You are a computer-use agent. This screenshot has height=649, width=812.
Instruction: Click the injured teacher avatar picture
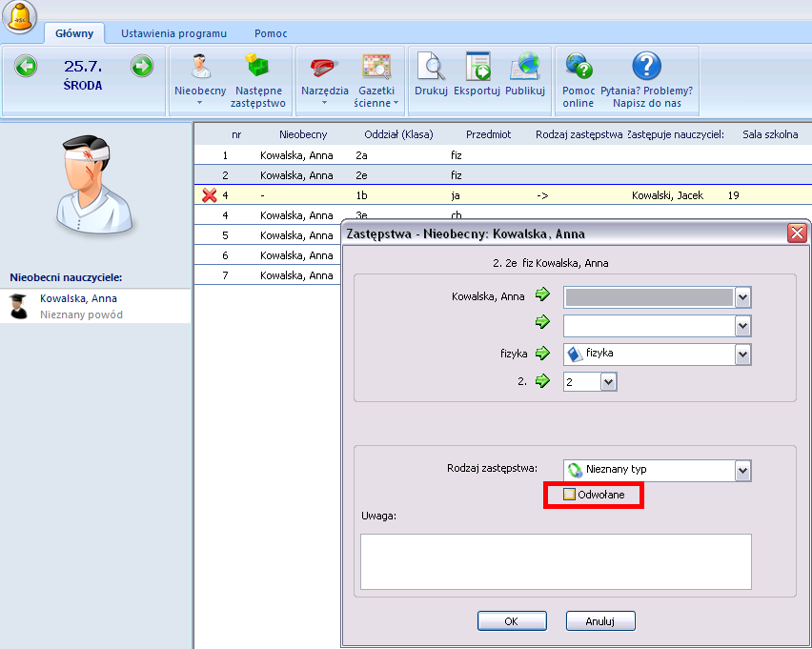(x=94, y=184)
